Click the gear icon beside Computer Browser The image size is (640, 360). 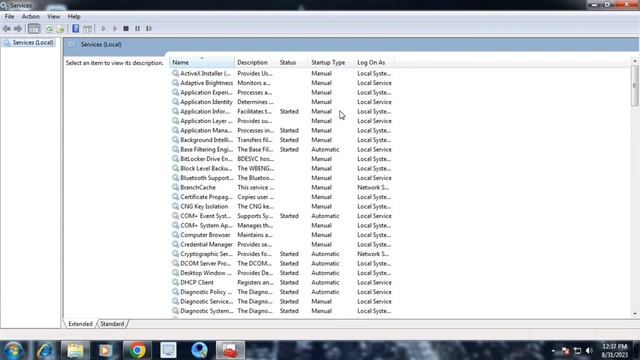[175, 235]
